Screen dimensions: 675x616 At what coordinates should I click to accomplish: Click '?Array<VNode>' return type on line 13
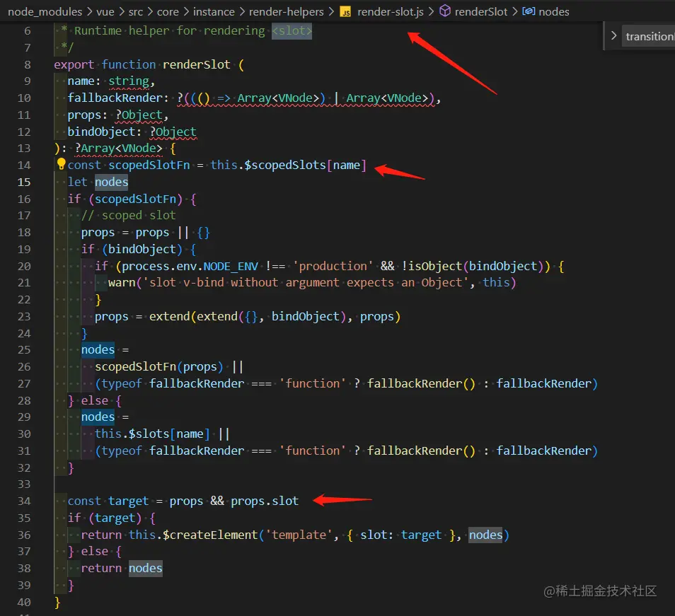(x=119, y=149)
